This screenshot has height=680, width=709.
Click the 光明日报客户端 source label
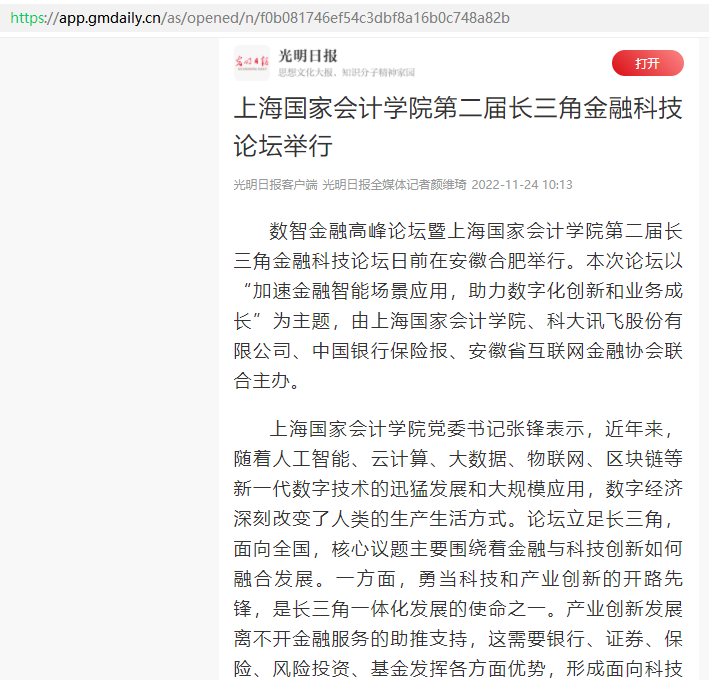[x=275, y=185]
